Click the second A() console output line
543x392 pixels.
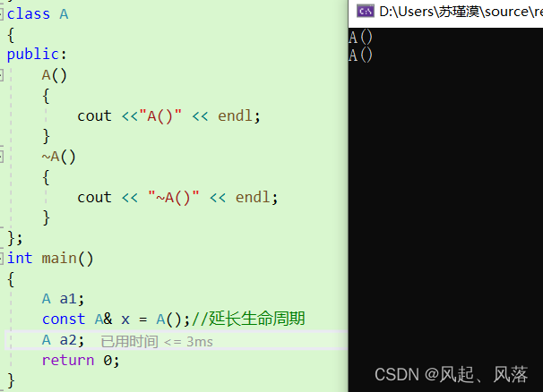360,55
